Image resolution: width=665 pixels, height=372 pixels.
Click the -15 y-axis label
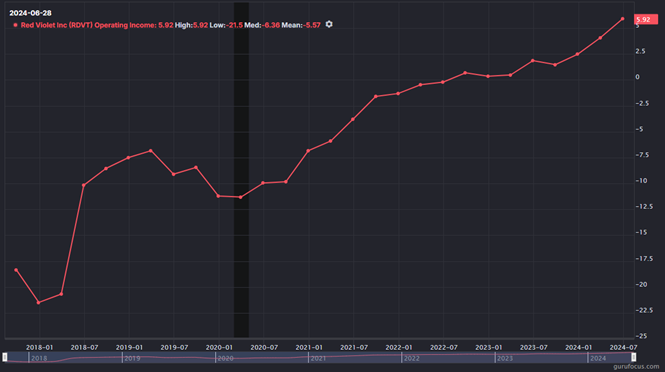(x=641, y=232)
